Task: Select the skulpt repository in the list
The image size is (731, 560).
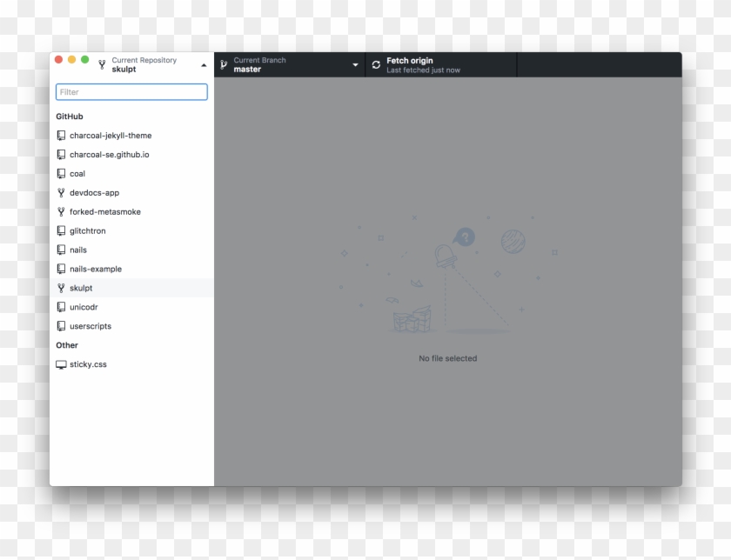Action: click(x=131, y=289)
